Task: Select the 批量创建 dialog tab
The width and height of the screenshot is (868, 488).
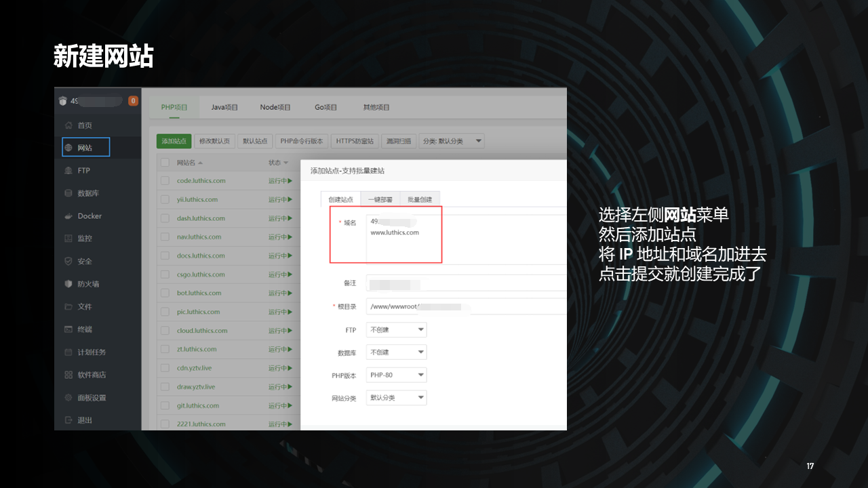Action: [420, 199]
